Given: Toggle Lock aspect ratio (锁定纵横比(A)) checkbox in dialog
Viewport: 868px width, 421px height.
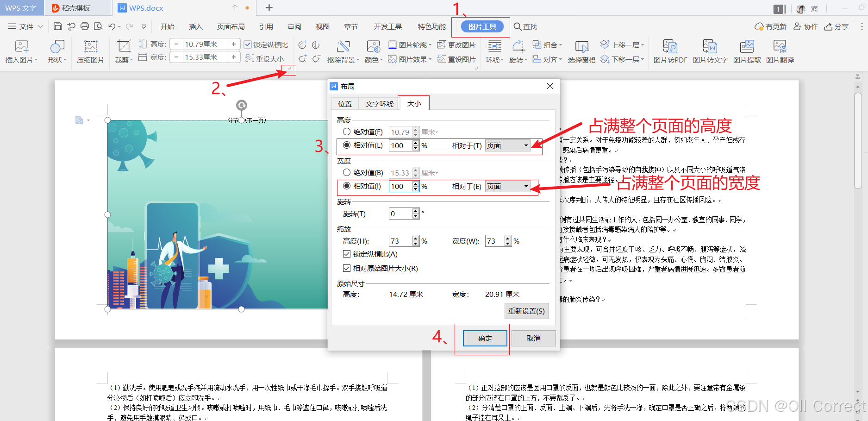Looking at the screenshot, I should [347, 254].
